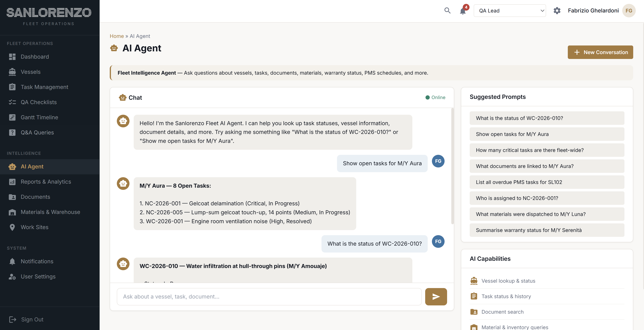This screenshot has height=330, width=644.
Task: Click the search magnifier icon
Action: click(447, 10)
